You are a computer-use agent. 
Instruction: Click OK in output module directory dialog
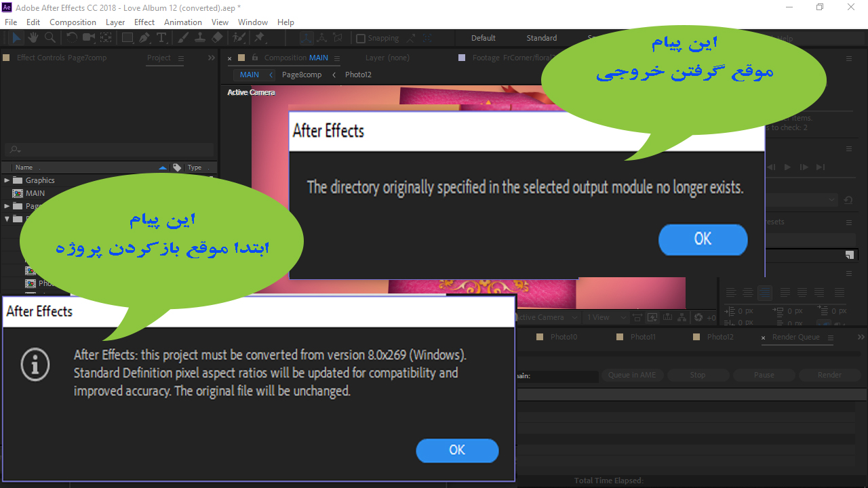pyautogui.click(x=703, y=239)
